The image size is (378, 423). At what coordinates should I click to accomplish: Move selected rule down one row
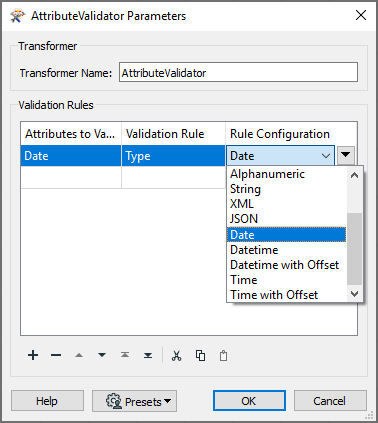(x=102, y=355)
